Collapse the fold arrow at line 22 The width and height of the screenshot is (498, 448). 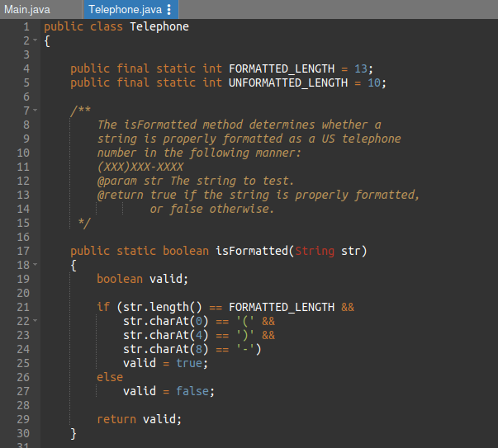pyautogui.click(x=36, y=321)
